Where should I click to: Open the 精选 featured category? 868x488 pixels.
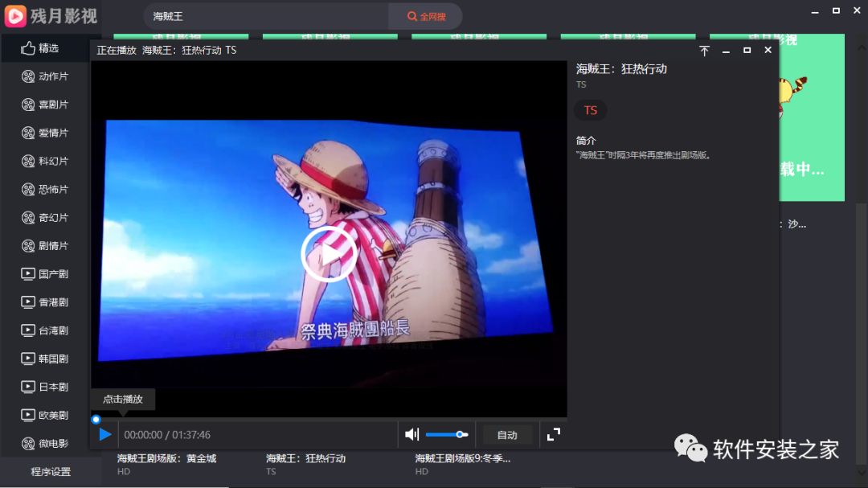coord(44,48)
